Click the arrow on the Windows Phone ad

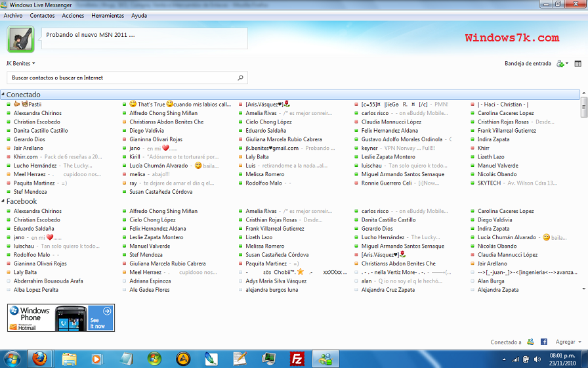click(x=107, y=311)
